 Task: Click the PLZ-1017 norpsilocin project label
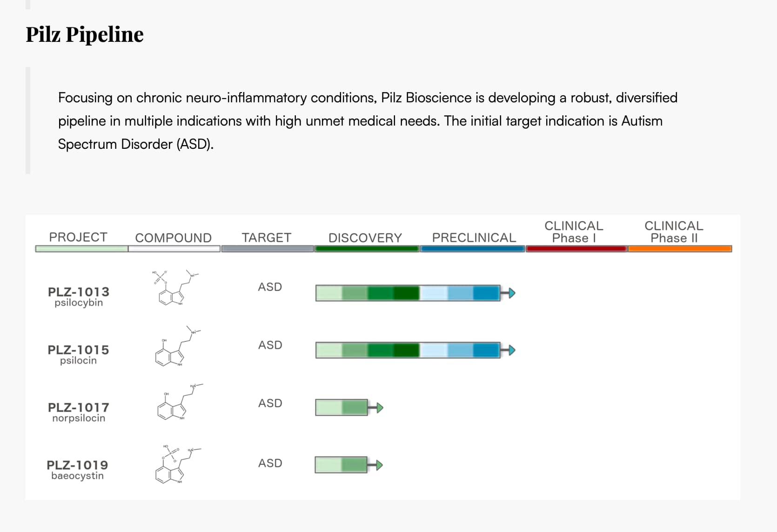tap(79, 412)
